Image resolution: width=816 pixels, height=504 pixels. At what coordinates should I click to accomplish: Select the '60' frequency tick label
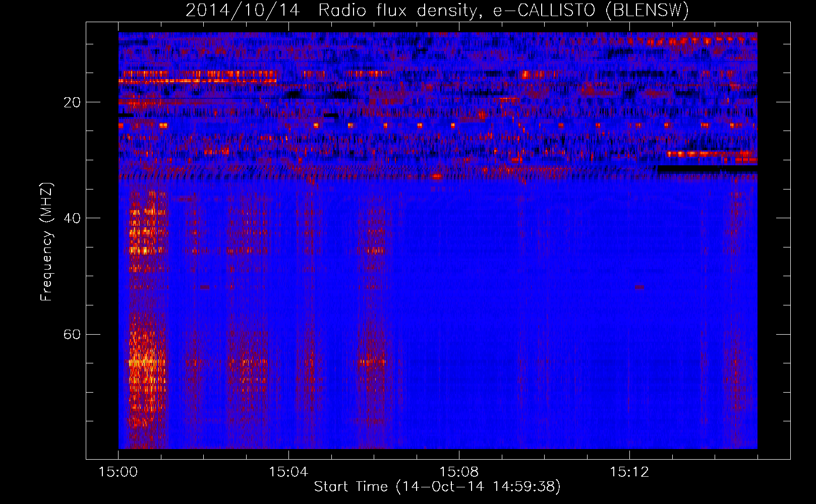[72, 334]
